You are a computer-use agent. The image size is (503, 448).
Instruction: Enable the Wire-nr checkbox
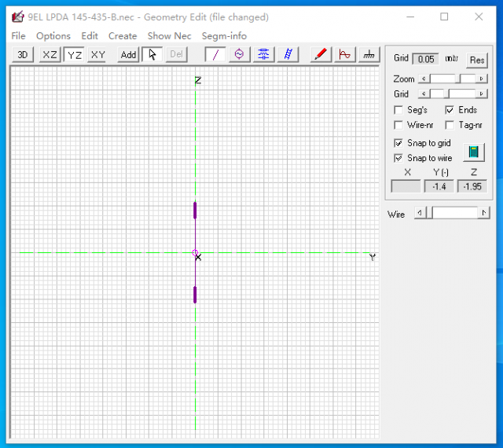pyautogui.click(x=398, y=125)
